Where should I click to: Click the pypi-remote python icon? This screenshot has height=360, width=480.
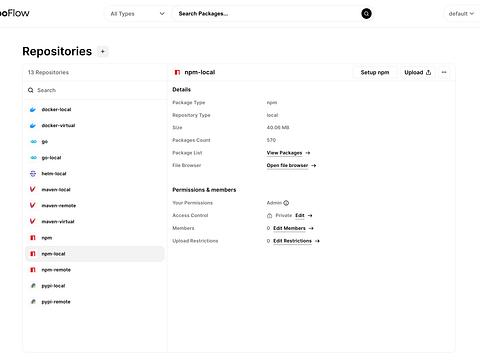(33, 302)
